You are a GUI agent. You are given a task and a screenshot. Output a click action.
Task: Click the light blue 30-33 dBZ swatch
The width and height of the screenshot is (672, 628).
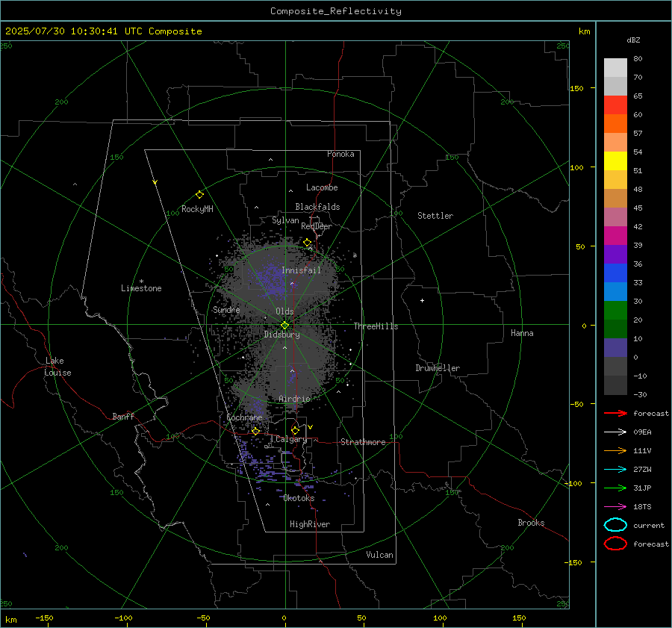(615, 291)
